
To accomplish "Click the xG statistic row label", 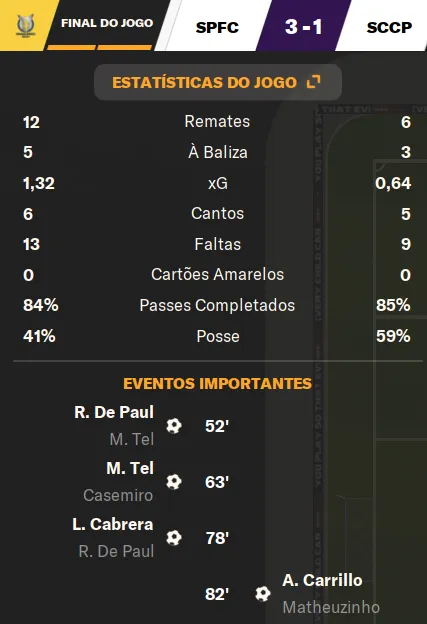I will coord(218,183).
